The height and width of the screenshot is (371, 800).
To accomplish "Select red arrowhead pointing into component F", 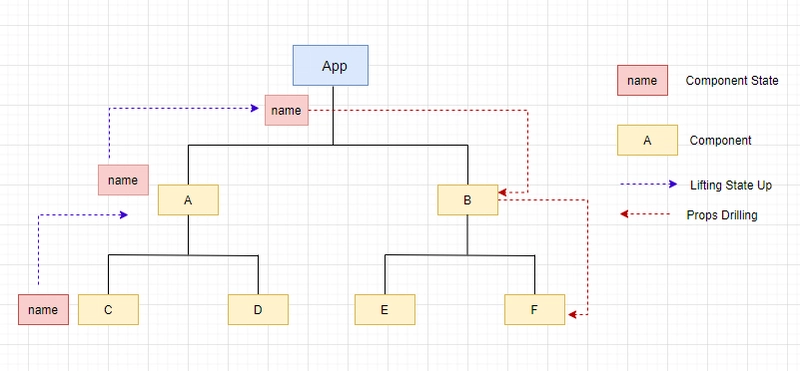I will [572, 315].
